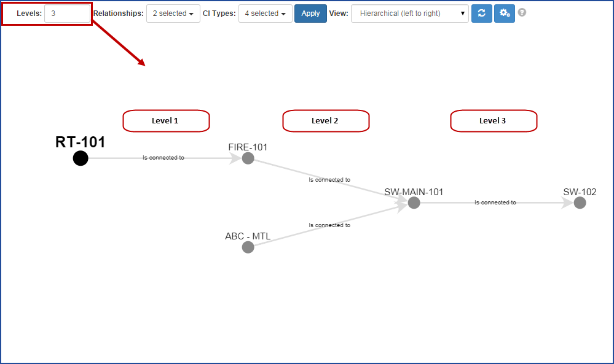Click the SW-MAIN-101 node circle
This screenshot has width=614, height=364.
[414, 203]
